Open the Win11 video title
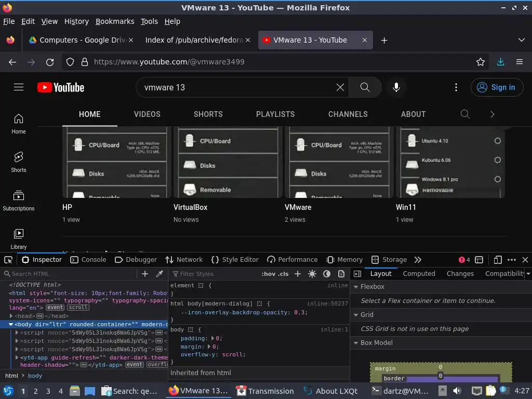The image size is (532, 399). pyautogui.click(x=406, y=207)
